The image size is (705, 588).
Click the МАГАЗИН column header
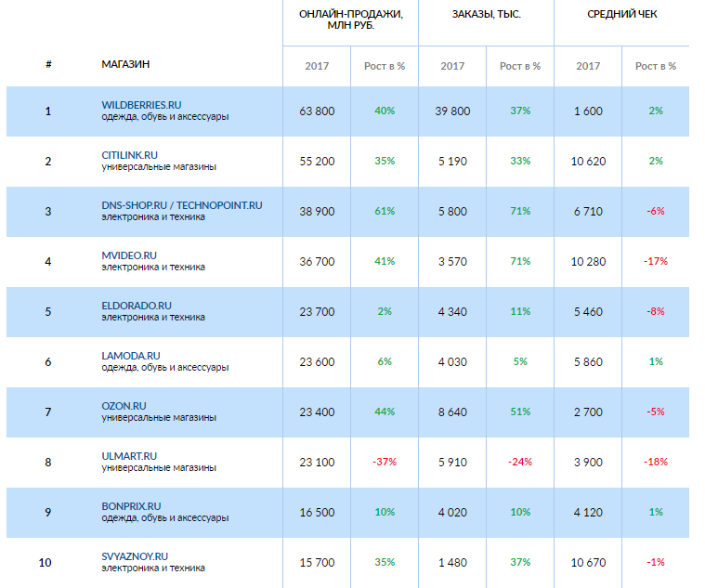click(x=125, y=64)
